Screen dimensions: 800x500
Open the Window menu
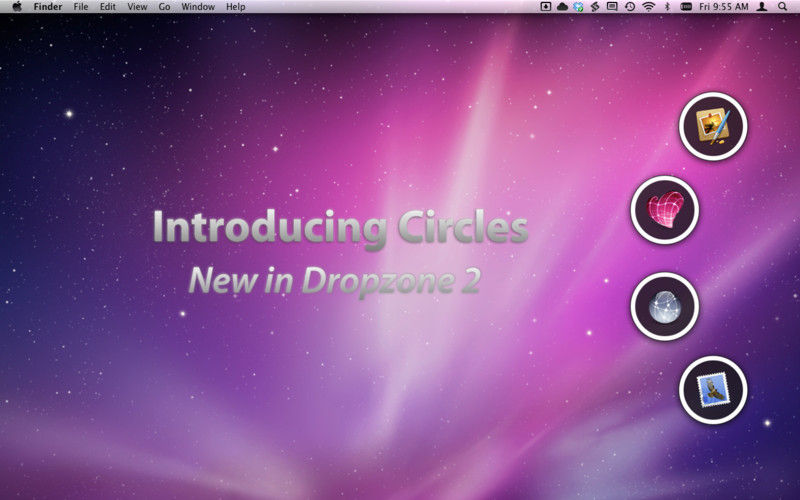[x=198, y=7]
